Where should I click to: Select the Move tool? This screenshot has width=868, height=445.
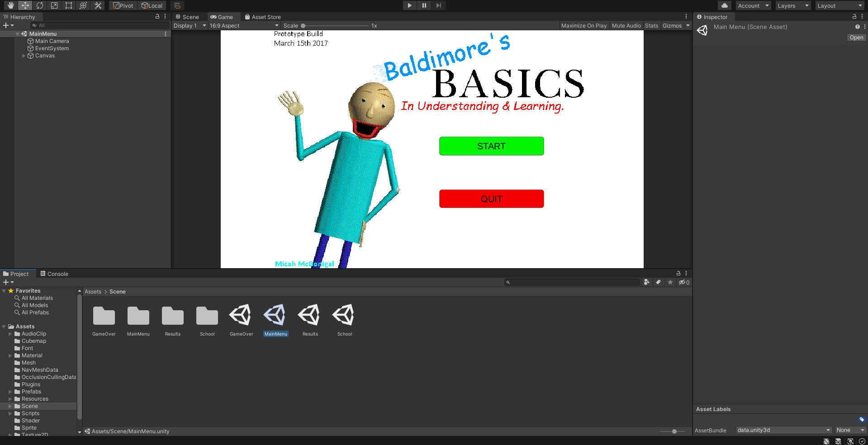(x=25, y=5)
